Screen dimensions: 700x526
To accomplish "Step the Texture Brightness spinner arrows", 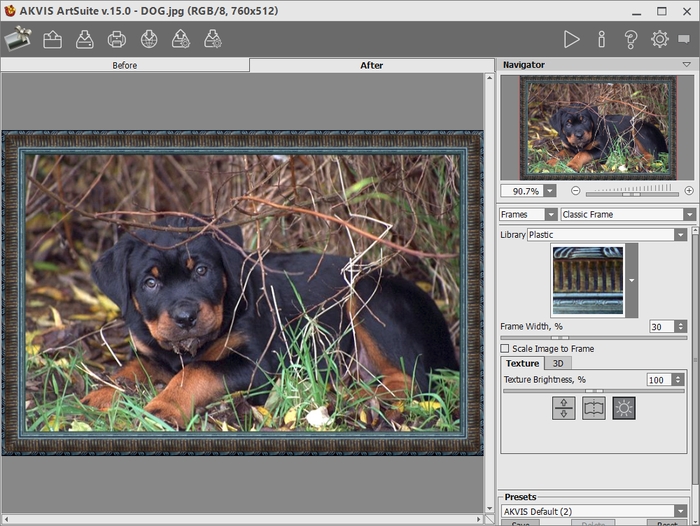I will [678, 380].
